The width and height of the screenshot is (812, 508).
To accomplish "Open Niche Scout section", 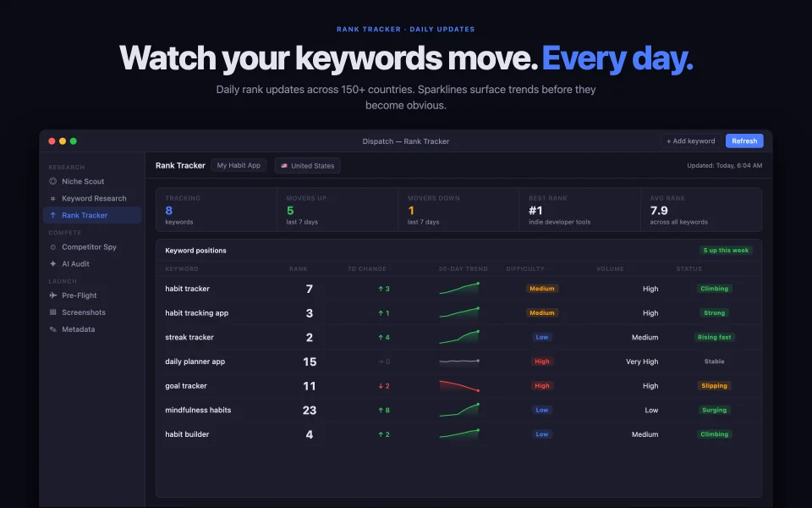I will (x=91, y=181).
